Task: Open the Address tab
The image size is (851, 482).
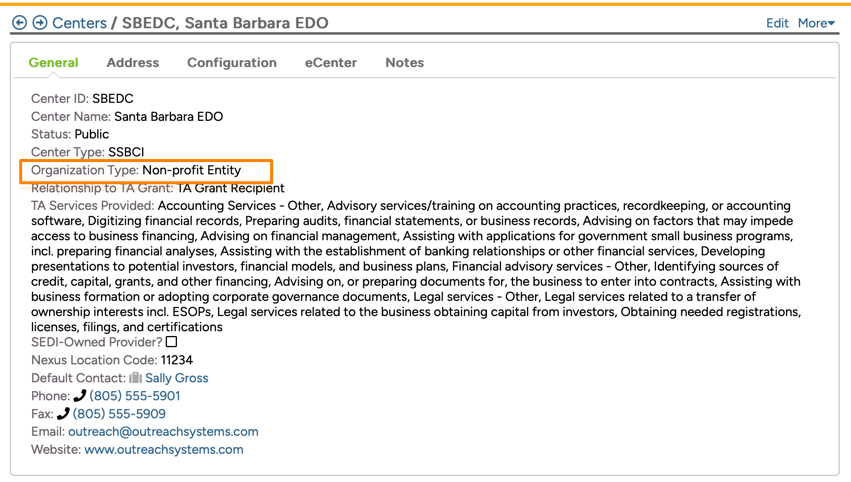Action: [x=133, y=62]
